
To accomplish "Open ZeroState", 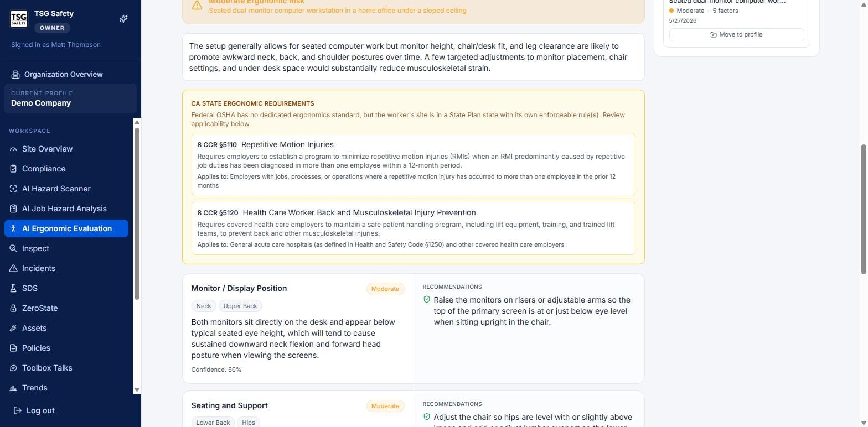I will click(66, 308).
